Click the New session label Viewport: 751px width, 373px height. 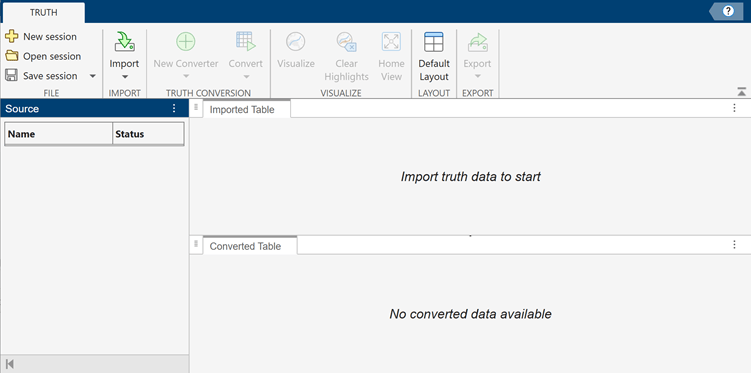[x=50, y=36]
